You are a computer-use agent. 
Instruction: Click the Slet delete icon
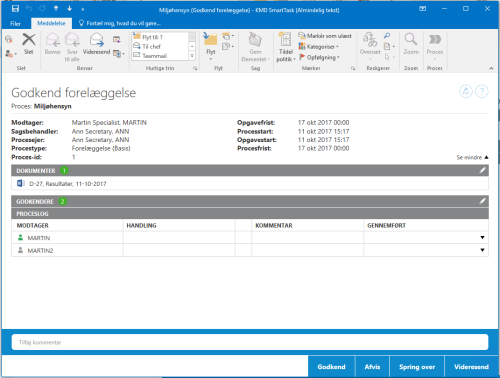click(x=29, y=40)
